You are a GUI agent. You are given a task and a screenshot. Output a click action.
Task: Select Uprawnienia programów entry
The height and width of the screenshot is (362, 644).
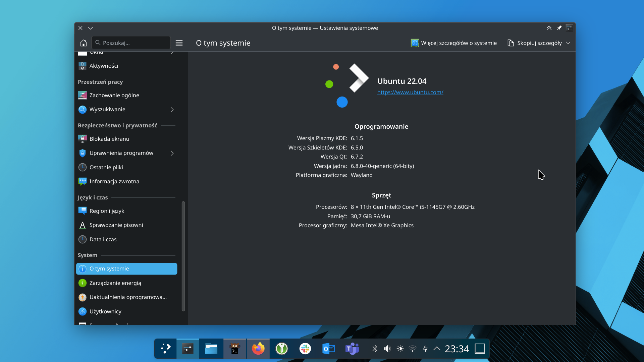(x=126, y=153)
